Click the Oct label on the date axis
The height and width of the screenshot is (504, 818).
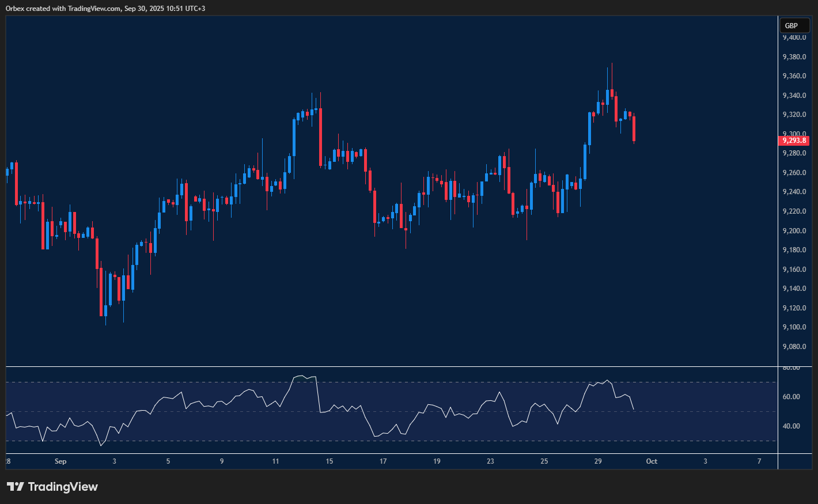652,461
